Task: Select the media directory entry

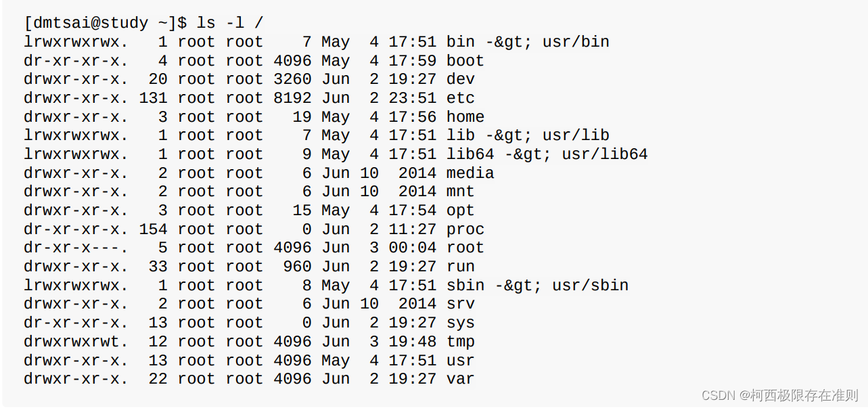Action: tap(470, 173)
